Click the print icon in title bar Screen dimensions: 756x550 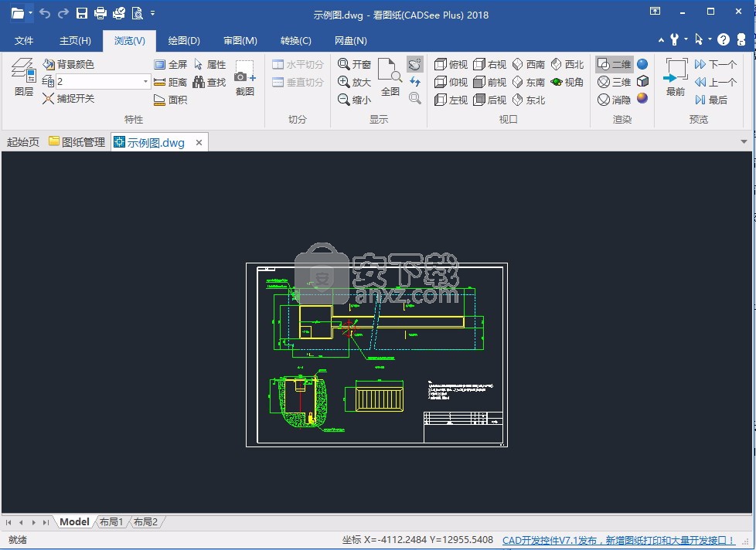tap(100, 13)
